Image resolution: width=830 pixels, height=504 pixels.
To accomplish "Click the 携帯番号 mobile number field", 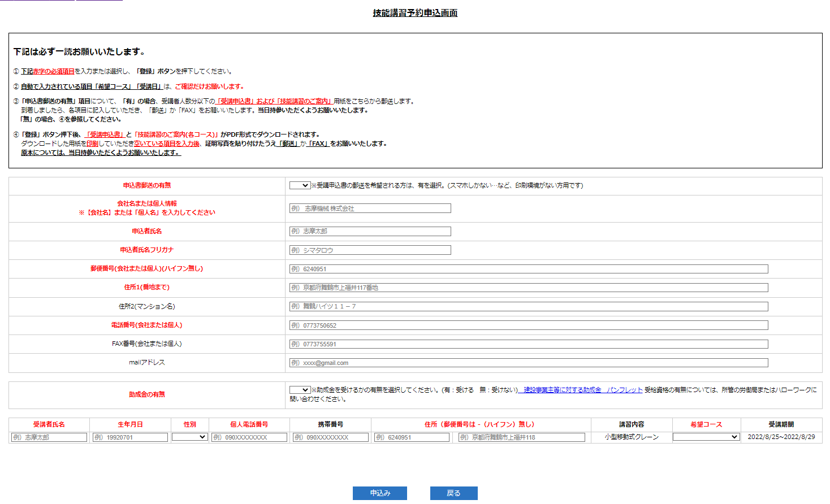I will 331,437.
